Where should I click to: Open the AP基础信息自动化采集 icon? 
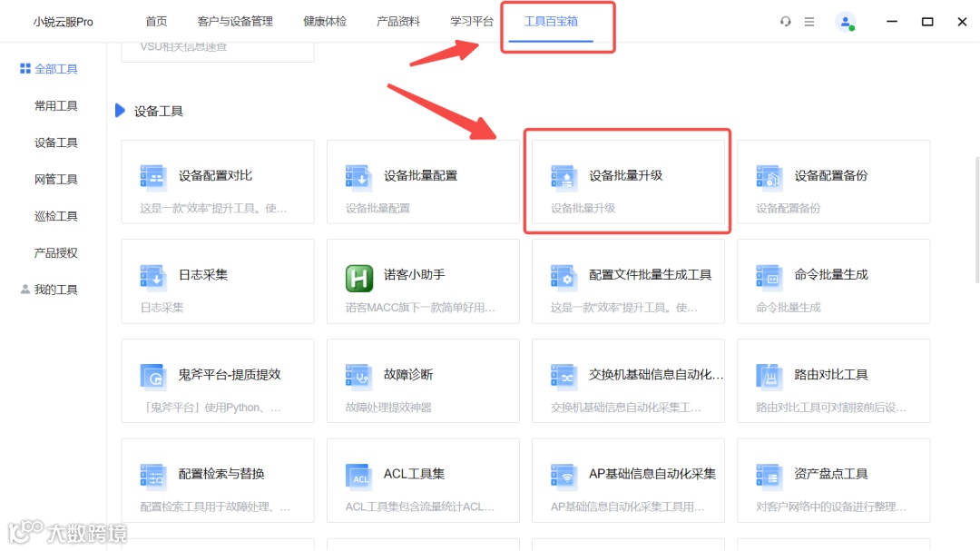tap(563, 476)
